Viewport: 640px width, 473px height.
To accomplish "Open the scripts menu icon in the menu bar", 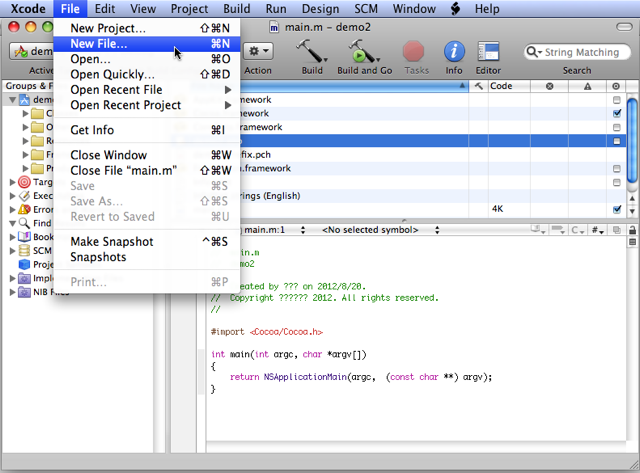I will [455, 9].
